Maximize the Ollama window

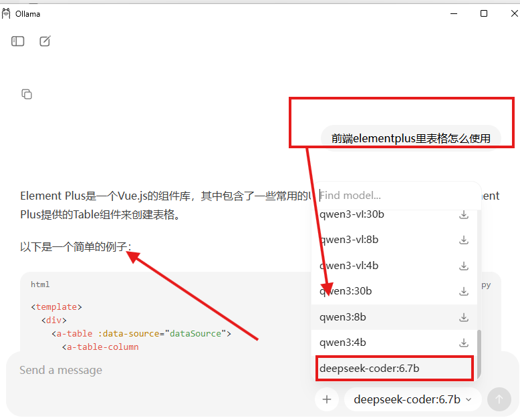point(484,13)
